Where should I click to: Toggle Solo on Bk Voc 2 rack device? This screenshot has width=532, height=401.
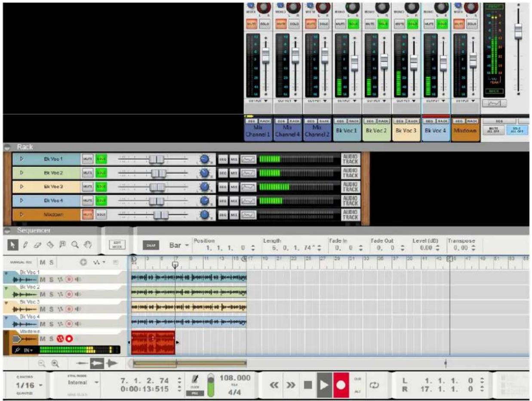(101, 173)
